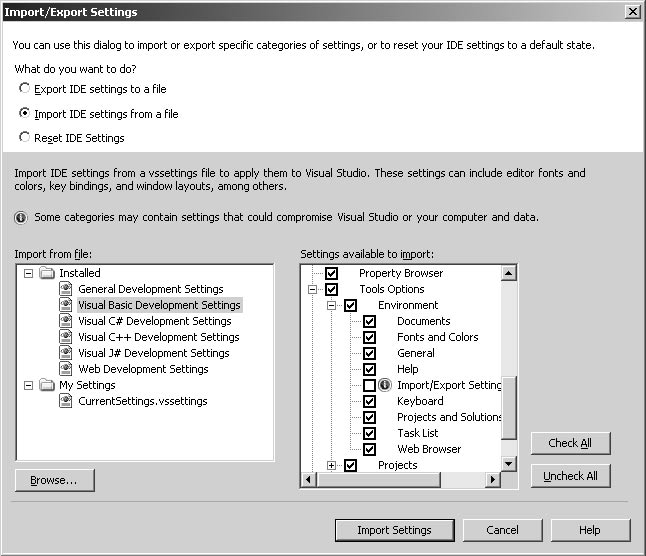Click the settings list scroll up arrow
The image size is (646, 556).
point(509,273)
